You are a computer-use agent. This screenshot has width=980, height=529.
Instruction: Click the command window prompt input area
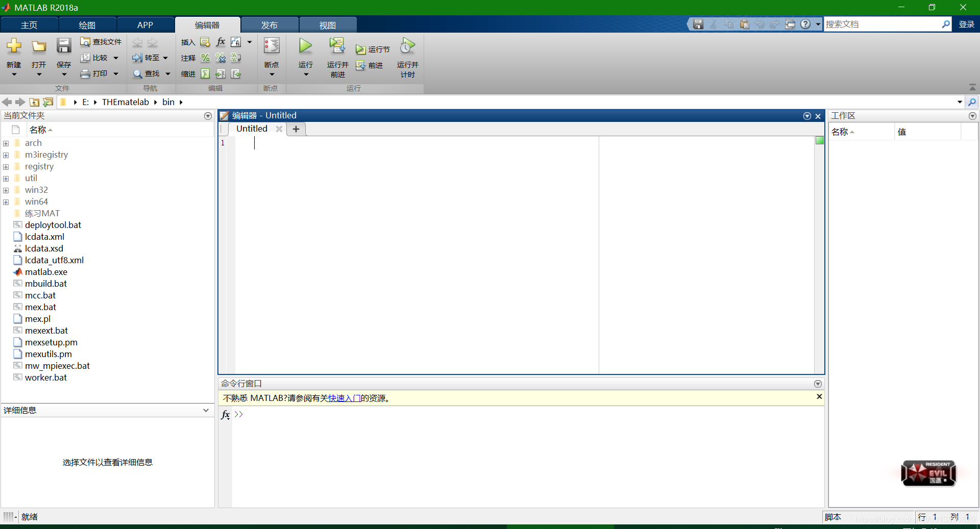(x=528, y=415)
